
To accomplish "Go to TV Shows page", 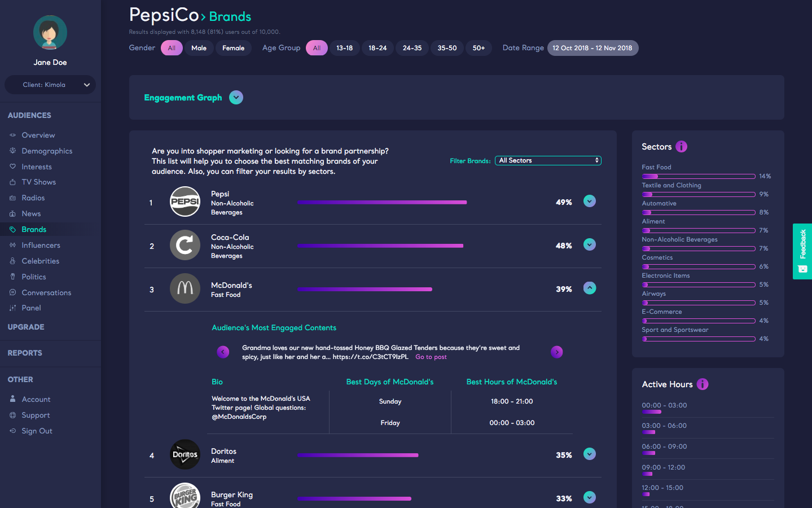I will click(x=38, y=182).
